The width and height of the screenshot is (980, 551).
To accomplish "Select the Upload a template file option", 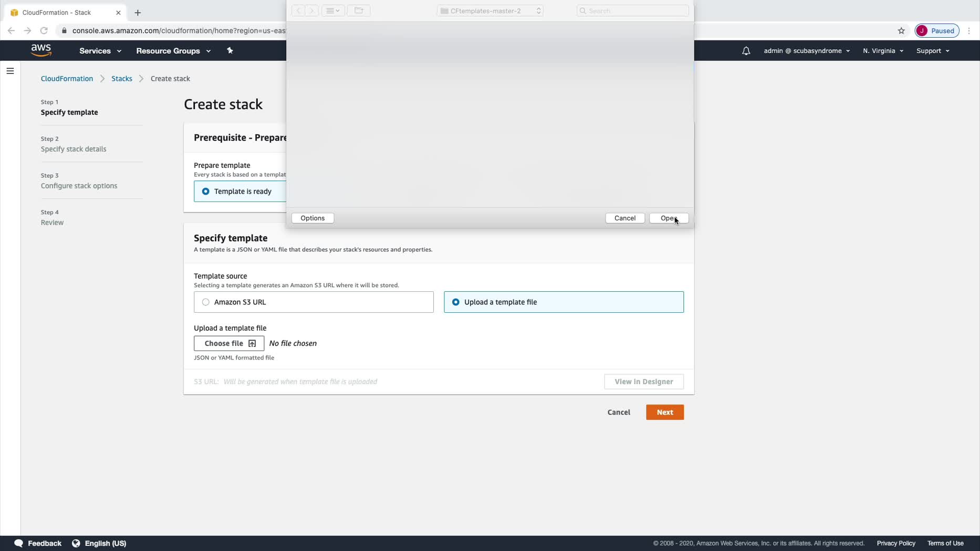I will [564, 302].
